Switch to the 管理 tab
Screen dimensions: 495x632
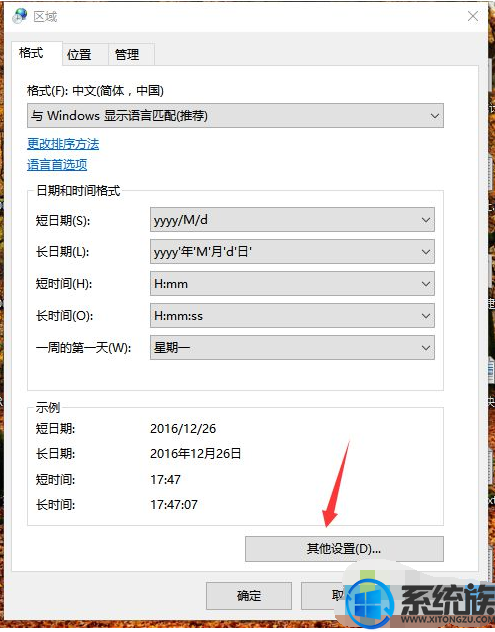click(x=127, y=54)
